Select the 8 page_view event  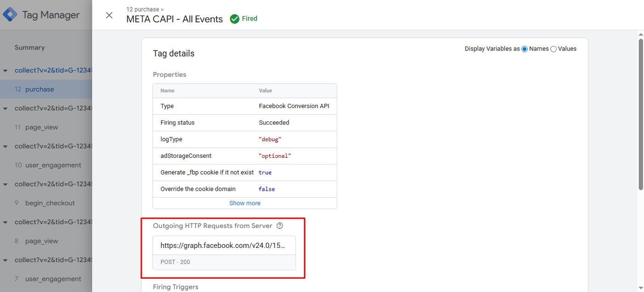point(46,241)
